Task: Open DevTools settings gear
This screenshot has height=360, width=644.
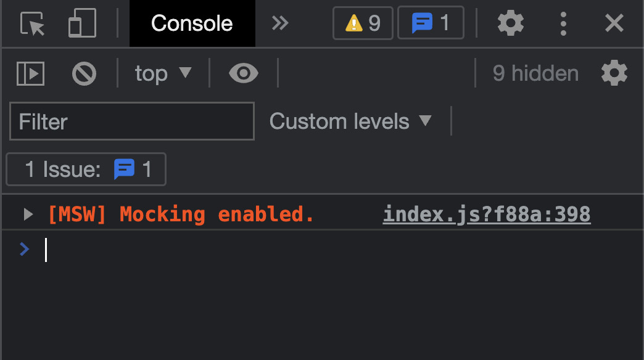Action: coord(511,23)
